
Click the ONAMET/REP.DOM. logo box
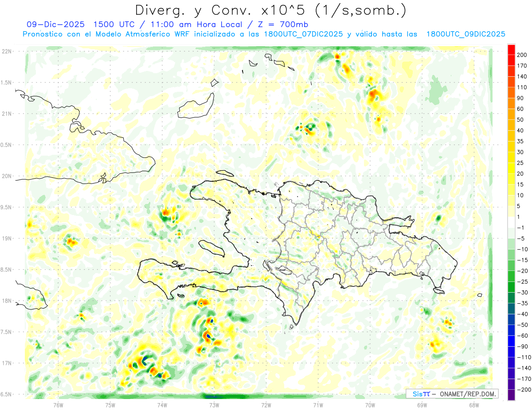pos(452,394)
